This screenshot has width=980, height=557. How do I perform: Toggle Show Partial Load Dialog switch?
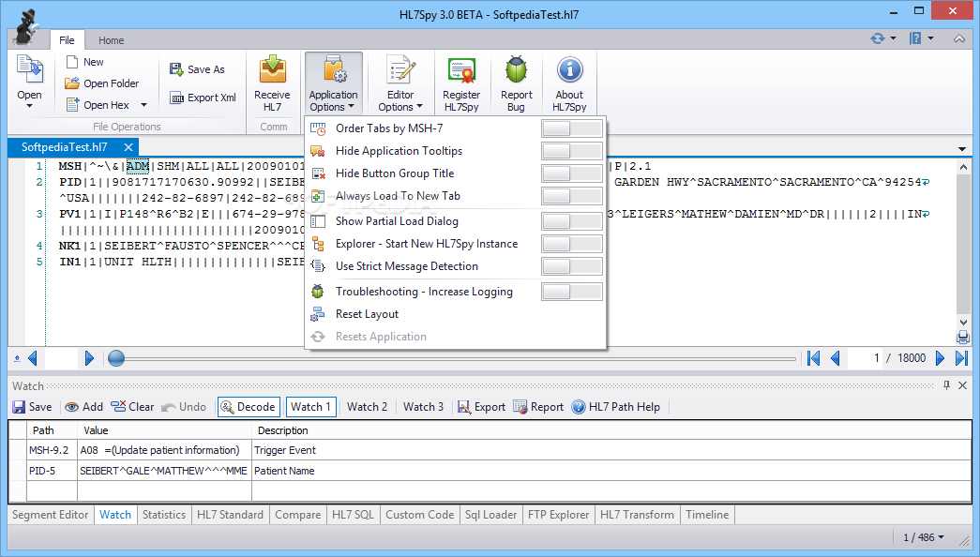click(571, 221)
